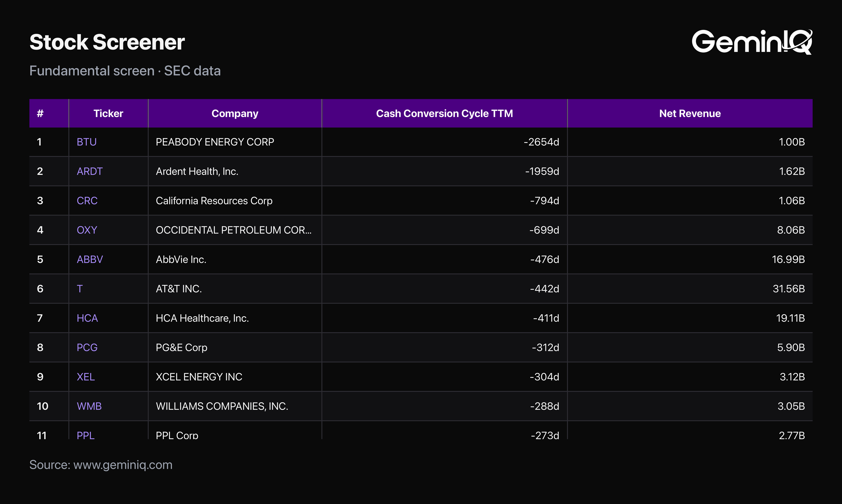Image resolution: width=842 pixels, height=504 pixels.
Task: Click the 8.06B net revenue value
Action: point(791,230)
